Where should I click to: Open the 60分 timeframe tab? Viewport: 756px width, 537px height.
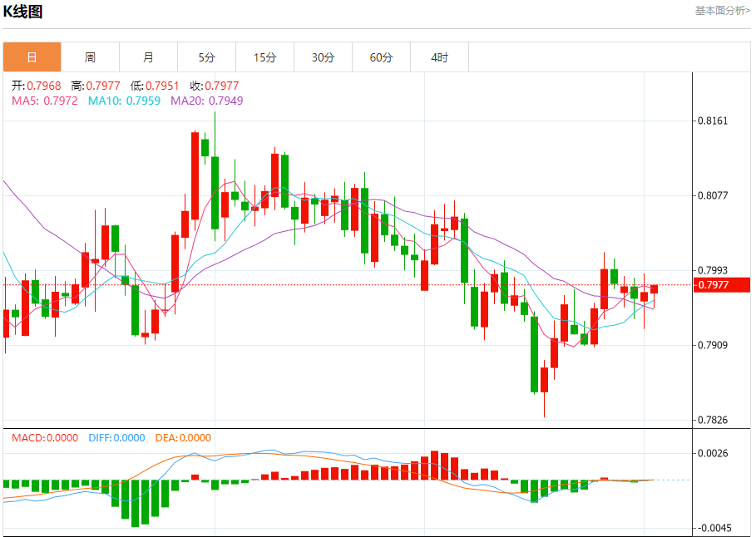click(x=382, y=57)
